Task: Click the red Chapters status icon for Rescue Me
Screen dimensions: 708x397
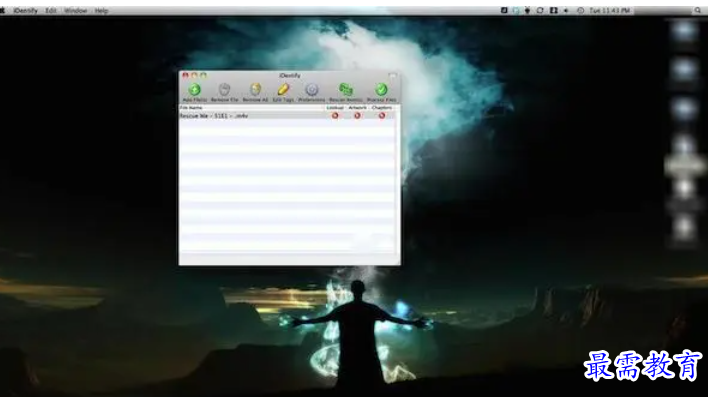Action: pos(382,116)
